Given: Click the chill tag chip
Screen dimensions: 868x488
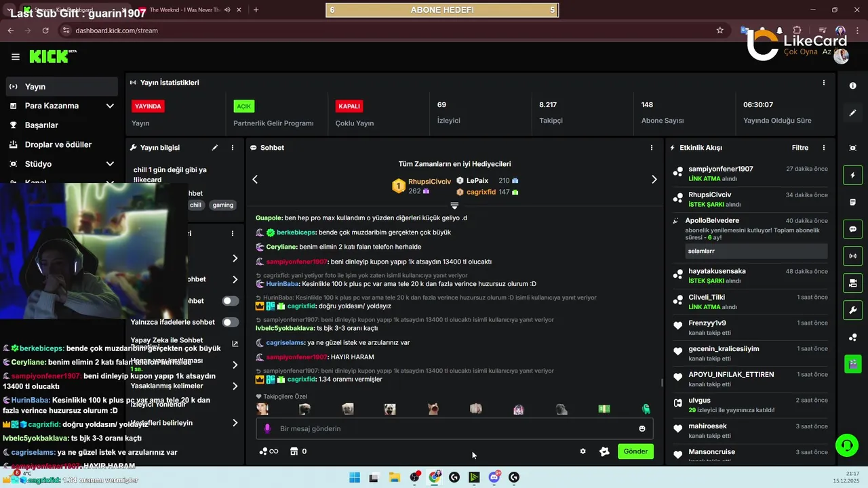Looking at the screenshot, I should pyautogui.click(x=195, y=205).
